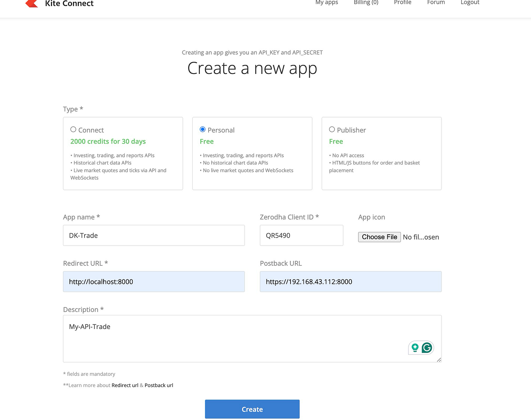The image size is (531, 420).
Task: Go to Profile
Action: tap(402, 3)
